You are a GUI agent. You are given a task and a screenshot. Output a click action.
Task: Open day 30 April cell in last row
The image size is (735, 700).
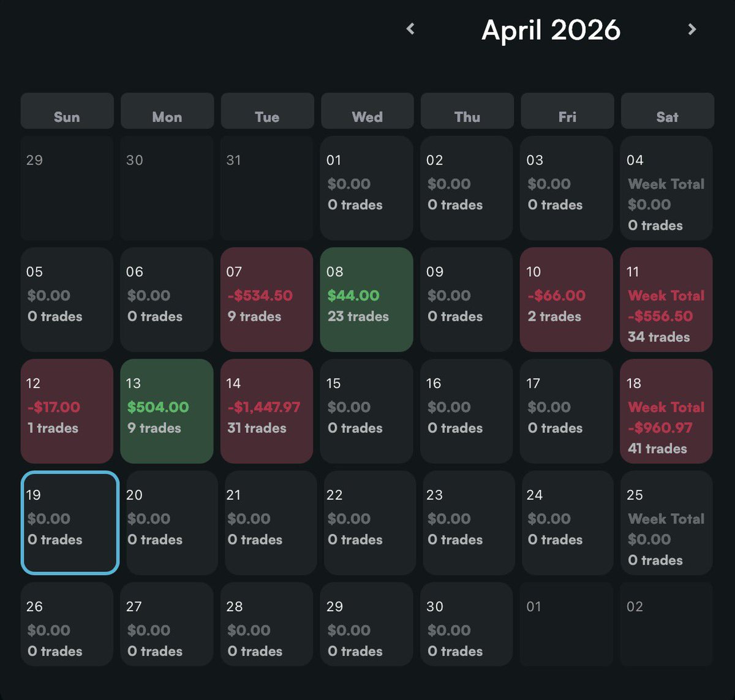(467, 624)
